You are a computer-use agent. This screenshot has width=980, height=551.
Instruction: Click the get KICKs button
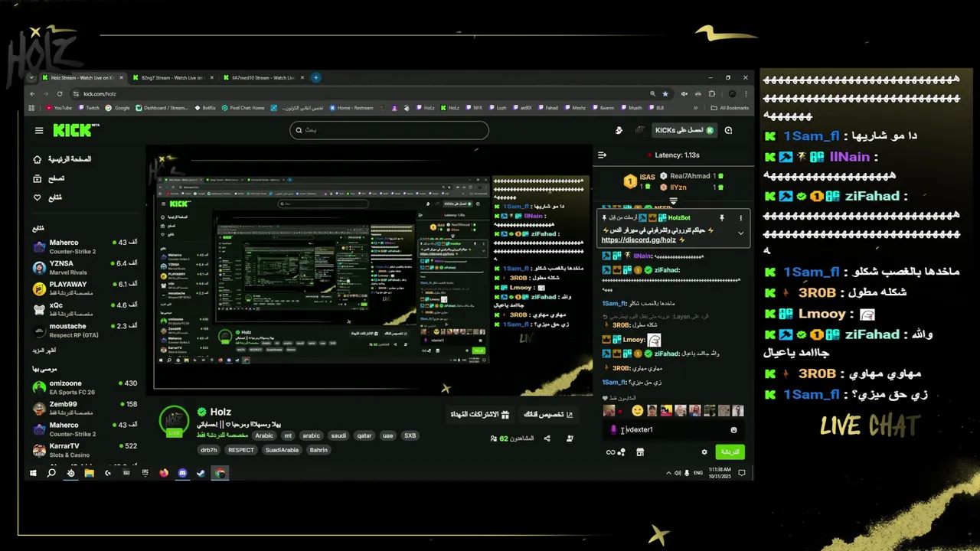click(x=684, y=131)
